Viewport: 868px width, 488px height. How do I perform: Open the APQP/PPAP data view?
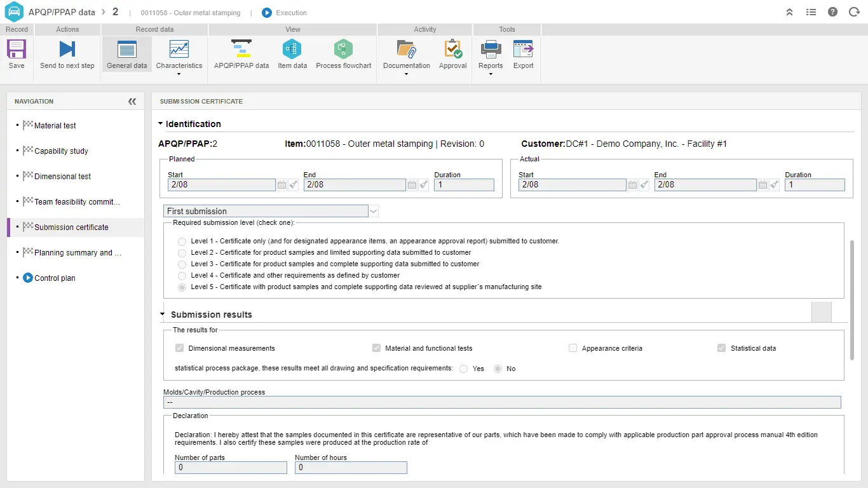point(241,50)
